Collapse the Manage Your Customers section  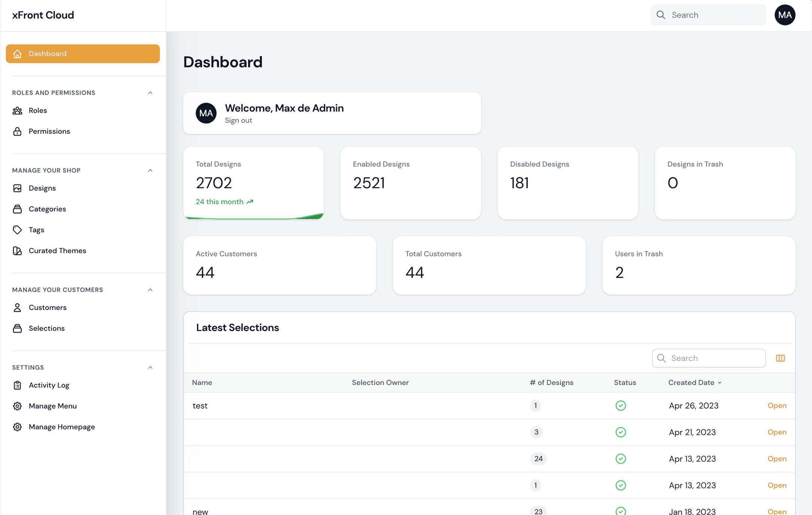pos(150,290)
